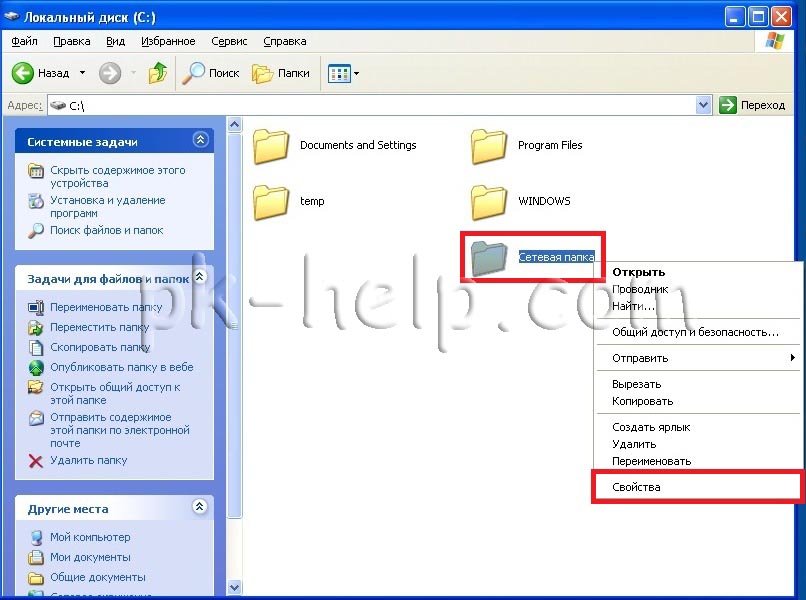Open the Views button dropdown arrow
The width and height of the screenshot is (806, 600).
[356, 74]
